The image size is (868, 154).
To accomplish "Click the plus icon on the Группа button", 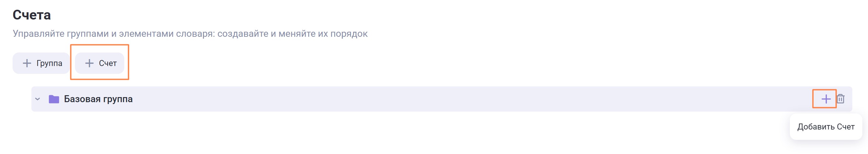I will [x=27, y=63].
